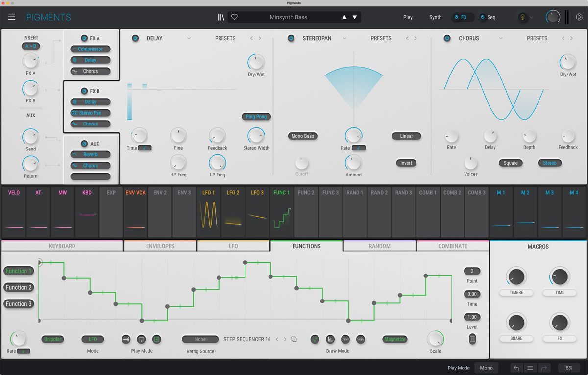Open the history list icon in bottom bar
Image resolution: width=588 pixels, height=375 pixels.
point(530,368)
